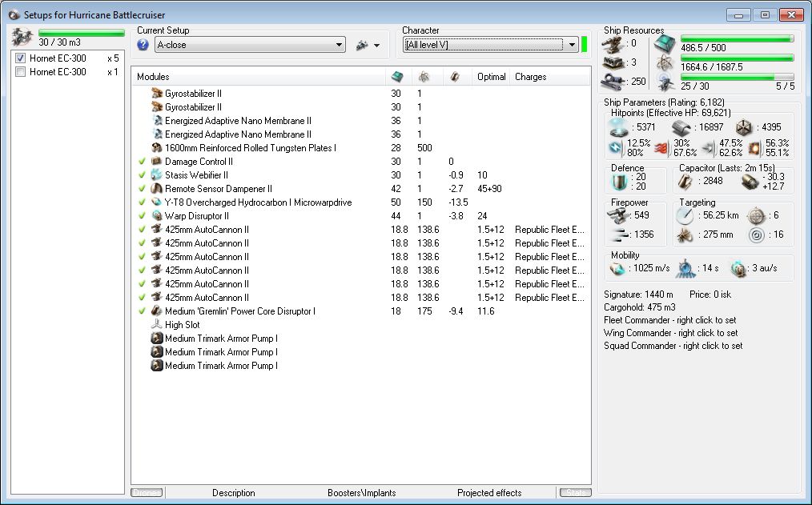Click the turret firepower icon showing 549

coord(617,214)
